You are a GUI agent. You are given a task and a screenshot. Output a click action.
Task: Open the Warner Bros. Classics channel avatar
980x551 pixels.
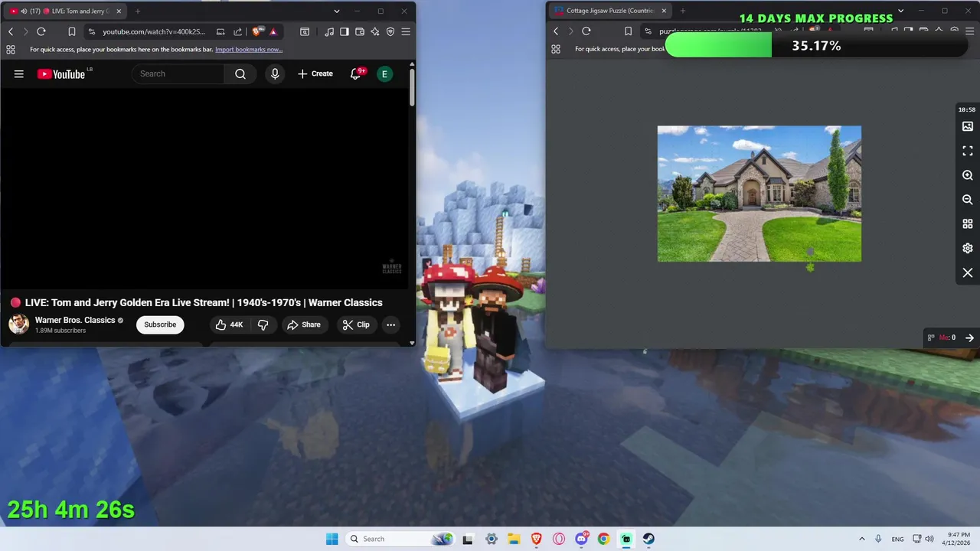coord(19,324)
